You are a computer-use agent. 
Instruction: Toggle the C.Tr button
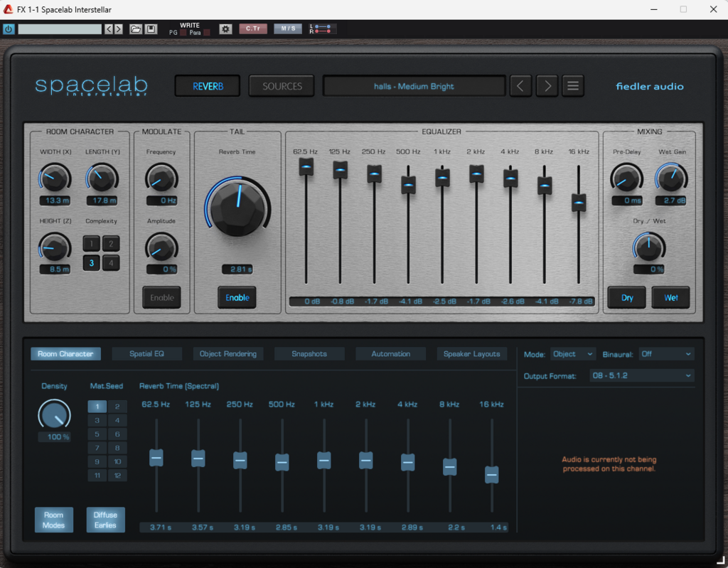[x=253, y=29]
